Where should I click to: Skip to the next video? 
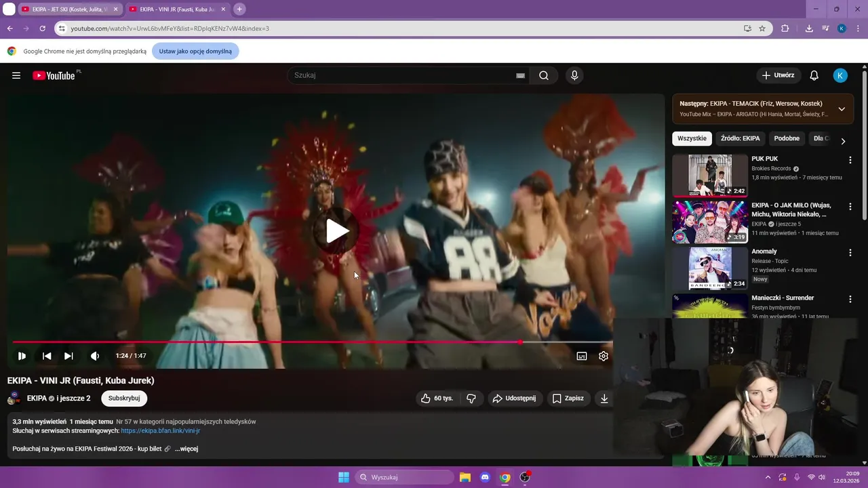click(68, 356)
